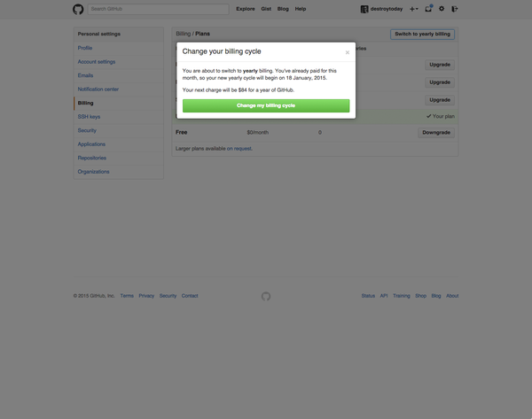The image size is (532, 419).
Task: Close the billing cycle dialog
Action: click(x=347, y=52)
